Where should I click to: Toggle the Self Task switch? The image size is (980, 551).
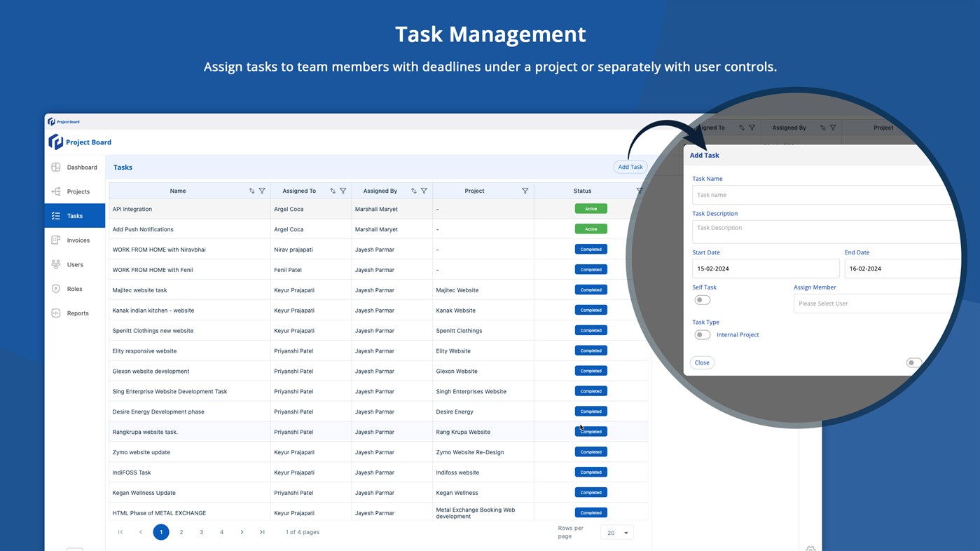[x=702, y=300]
